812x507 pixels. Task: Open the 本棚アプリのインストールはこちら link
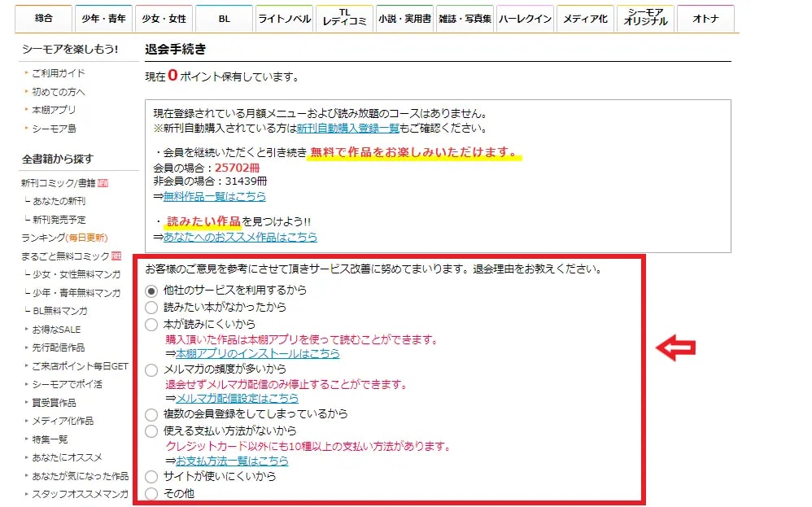pos(258,354)
